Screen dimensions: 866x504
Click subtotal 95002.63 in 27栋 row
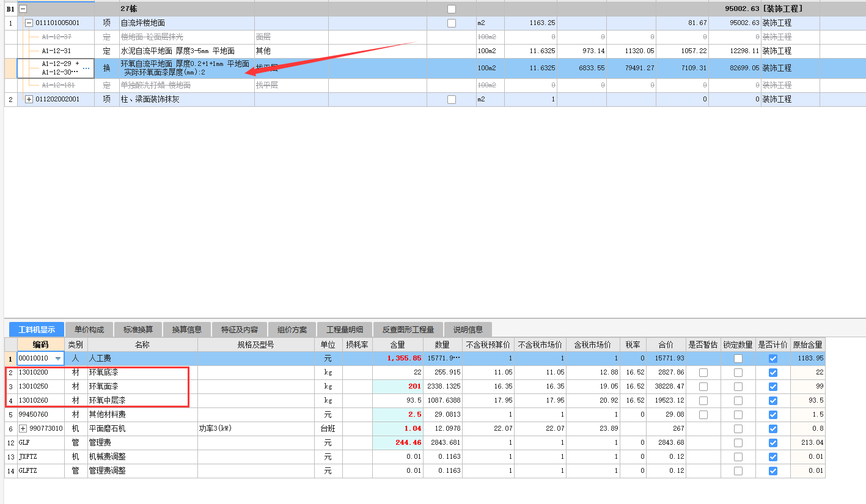(734, 9)
